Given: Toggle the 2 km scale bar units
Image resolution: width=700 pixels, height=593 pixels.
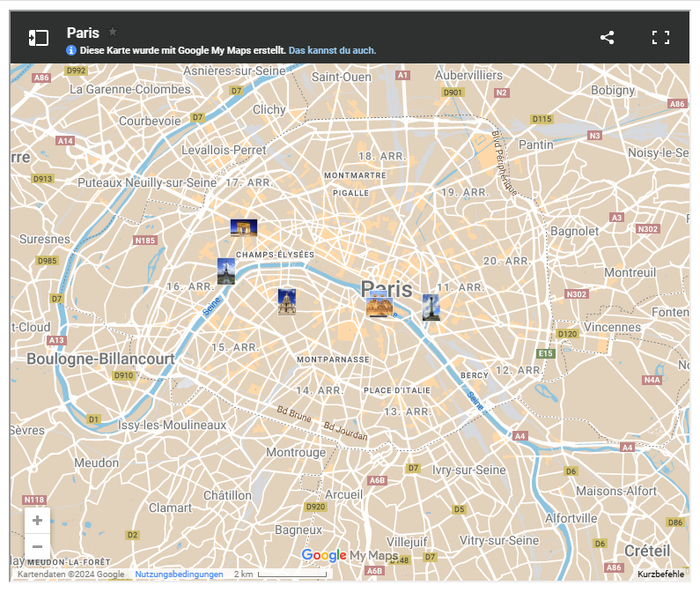Looking at the screenshot, I should click(280, 574).
